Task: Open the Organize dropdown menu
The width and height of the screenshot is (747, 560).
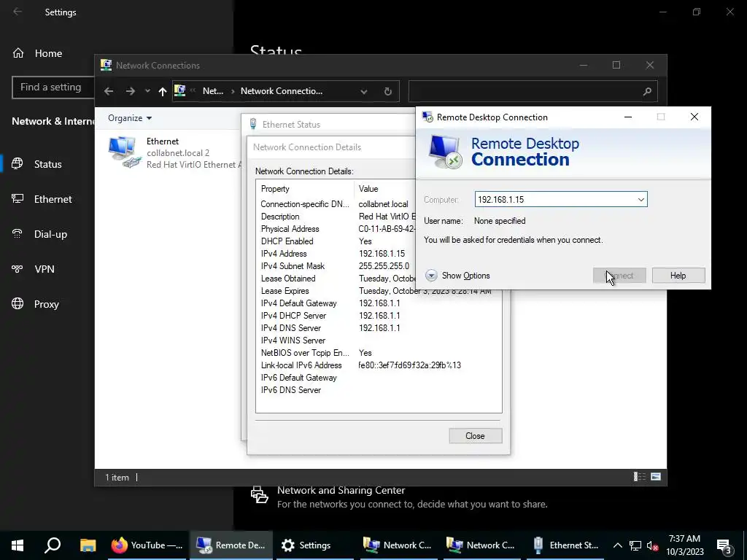Action: 130,118
